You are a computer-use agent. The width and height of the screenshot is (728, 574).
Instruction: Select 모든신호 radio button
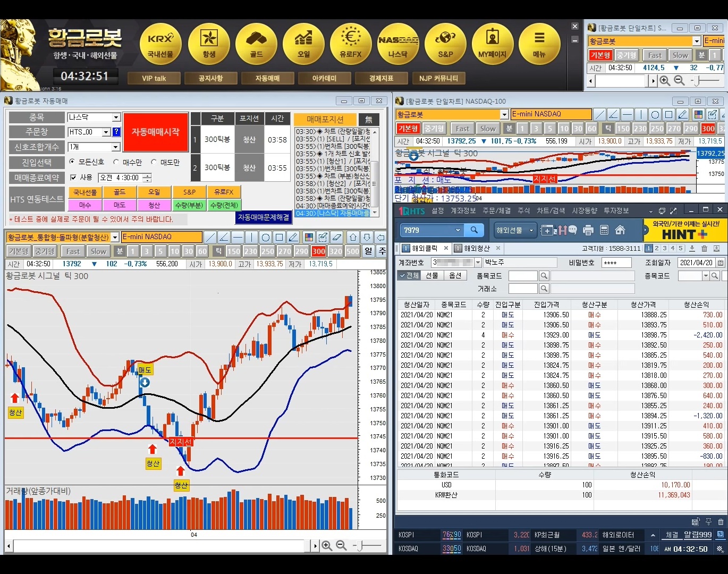tap(72, 162)
